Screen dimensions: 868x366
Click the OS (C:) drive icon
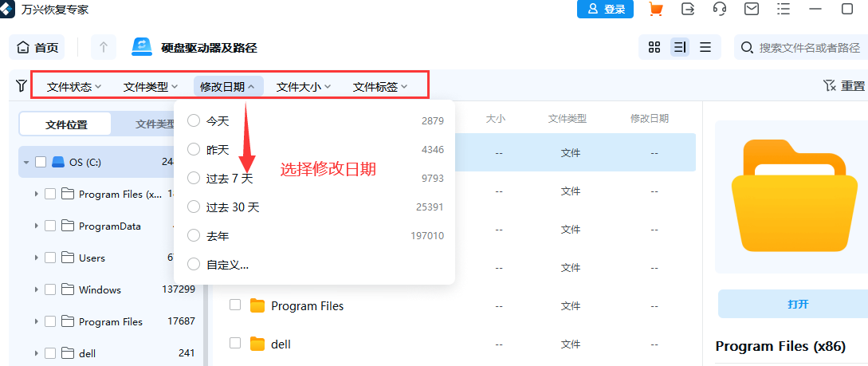click(58, 162)
